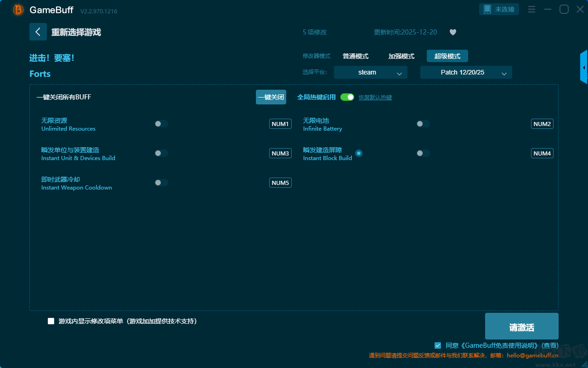588x368 pixels.
Task: Toggle Unlimited Resources cheat on
Action: 161,124
